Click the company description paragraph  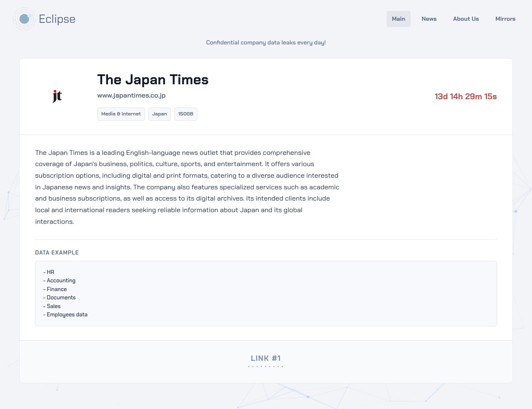(x=187, y=187)
